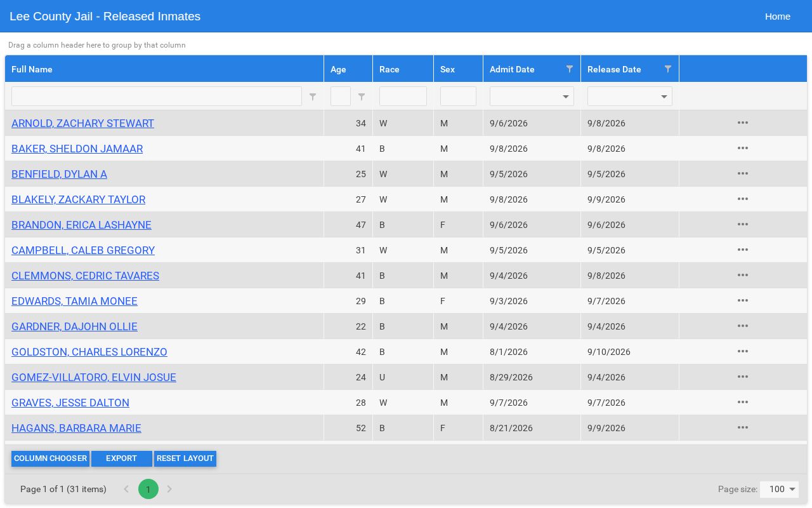This screenshot has height=508, width=812.
Task: Open ARNOLD, ZACHARY STEWART record link
Action: 82,123
